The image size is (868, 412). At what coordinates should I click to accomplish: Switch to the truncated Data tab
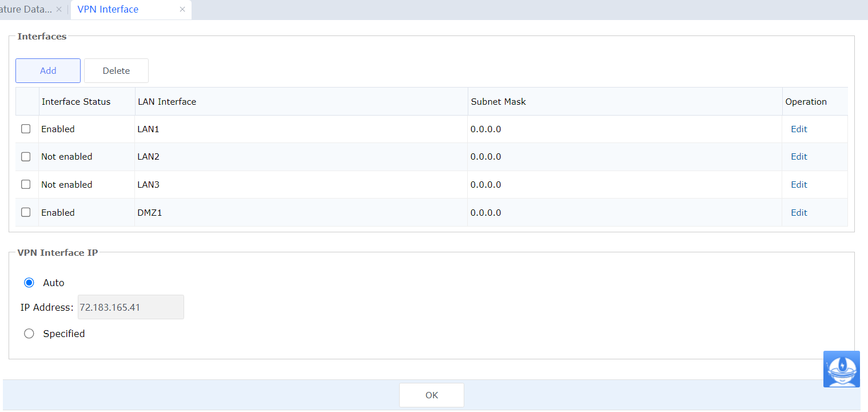point(26,10)
